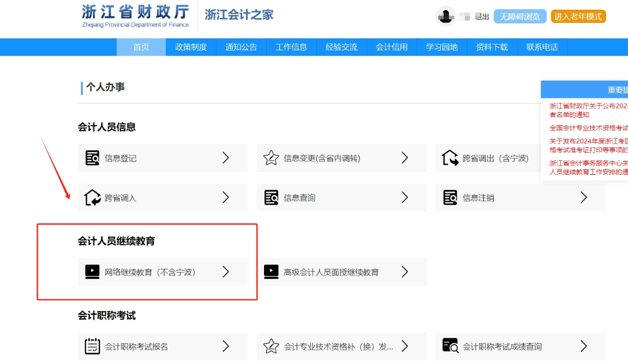
Task: Click the 信息注销 document icon
Action: point(450,198)
